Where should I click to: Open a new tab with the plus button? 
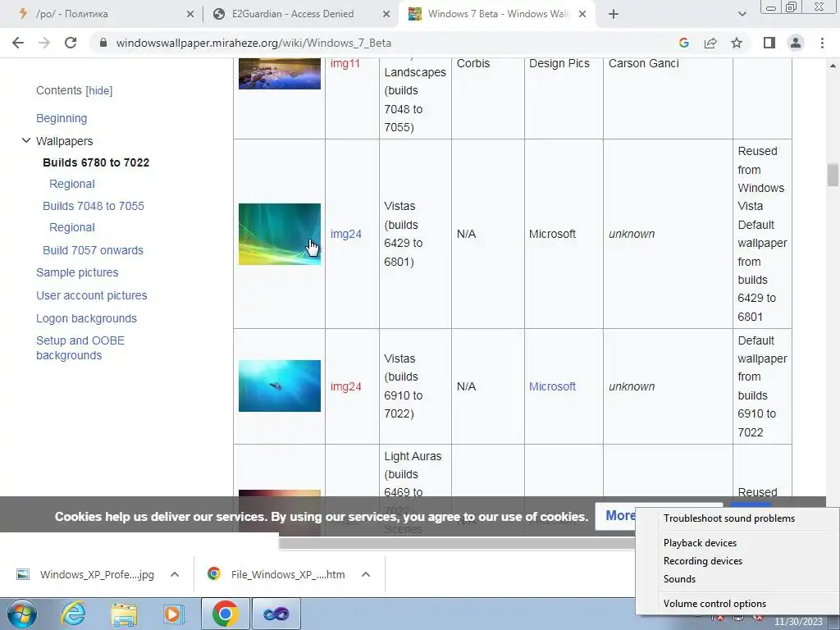pyautogui.click(x=614, y=15)
